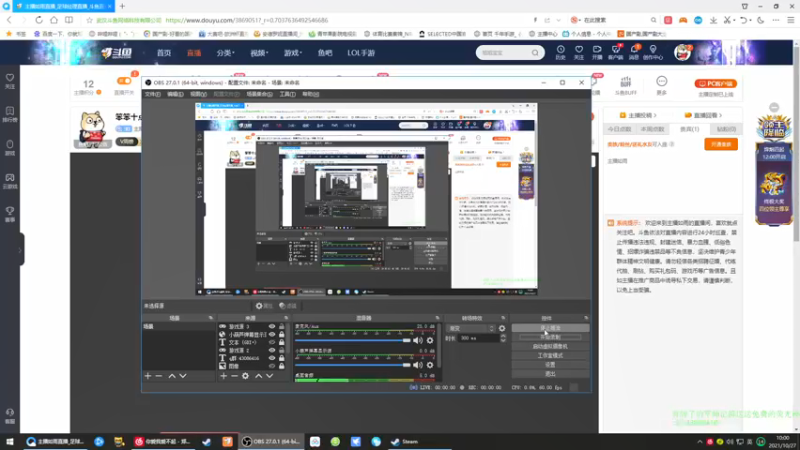800x450 pixels.
Task: Toggle visibility of first source row
Action: [x=272, y=327]
